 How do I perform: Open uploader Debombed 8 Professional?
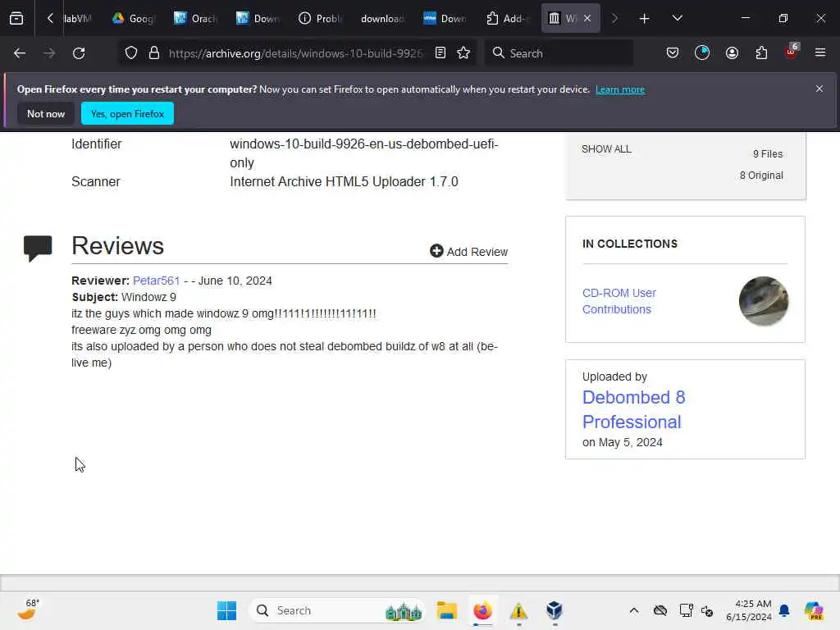pos(634,409)
